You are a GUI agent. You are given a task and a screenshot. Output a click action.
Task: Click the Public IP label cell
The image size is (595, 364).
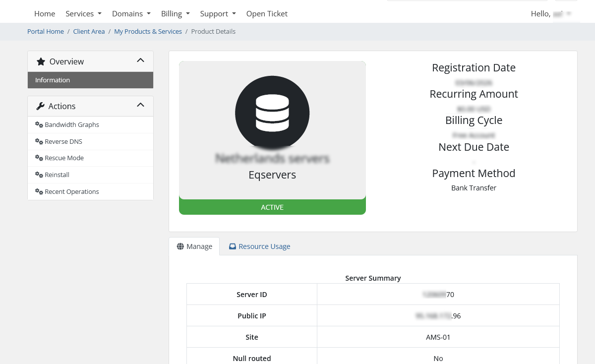(252, 315)
